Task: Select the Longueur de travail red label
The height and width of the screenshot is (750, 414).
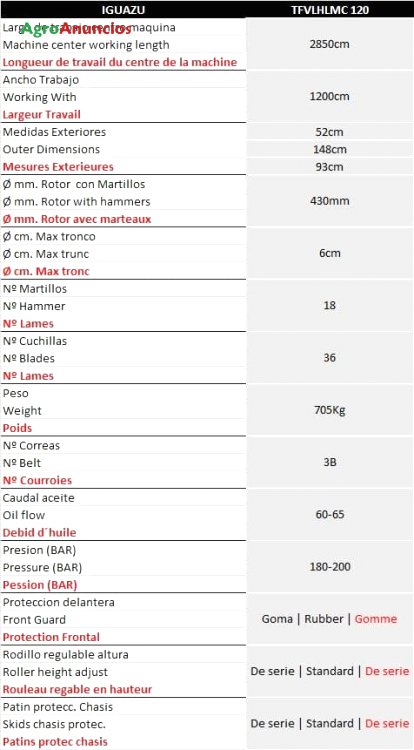Action: click(120, 63)
